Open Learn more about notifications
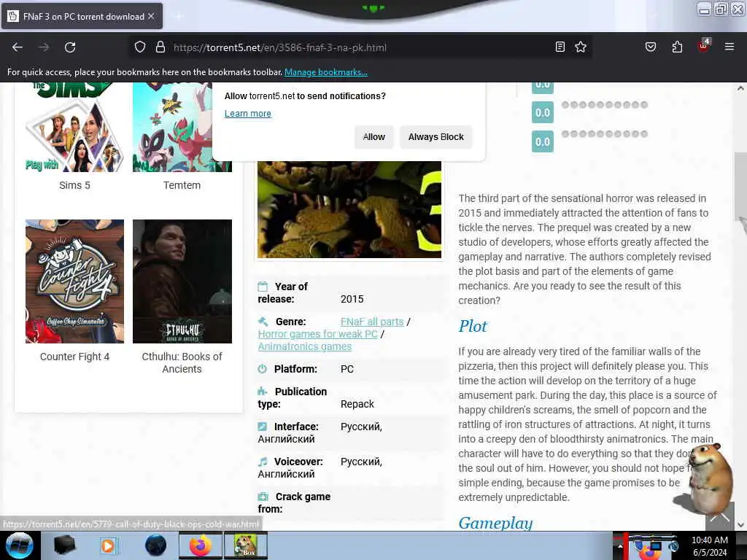Screen dimensions: 747x560 tap(248, 113)
